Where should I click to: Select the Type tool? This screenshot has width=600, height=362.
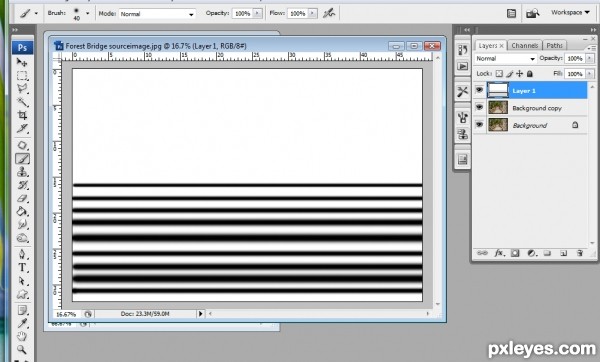click(x=22, y=267)
